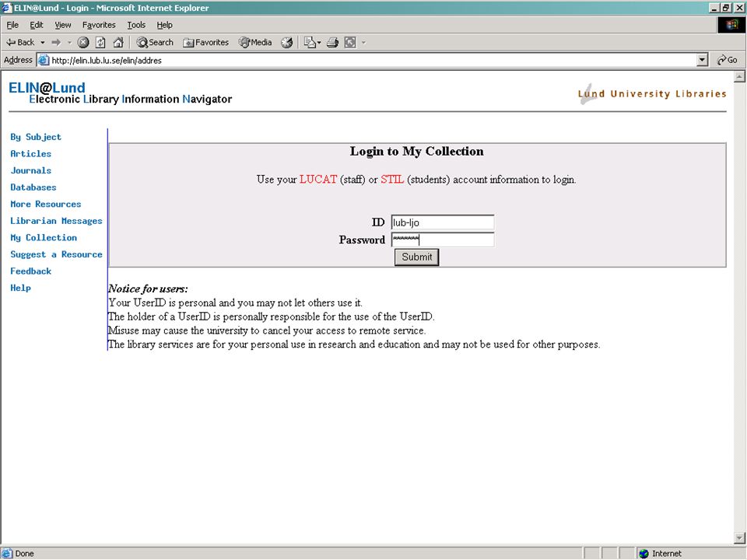Click the ELIN@Lund logo heading

click(47, 88)
